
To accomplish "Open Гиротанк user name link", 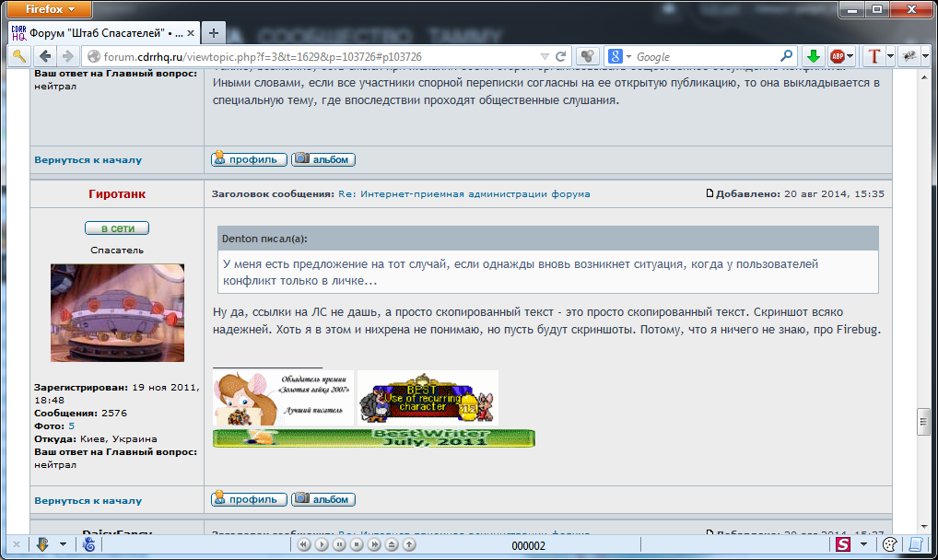I will click(117, 193).
